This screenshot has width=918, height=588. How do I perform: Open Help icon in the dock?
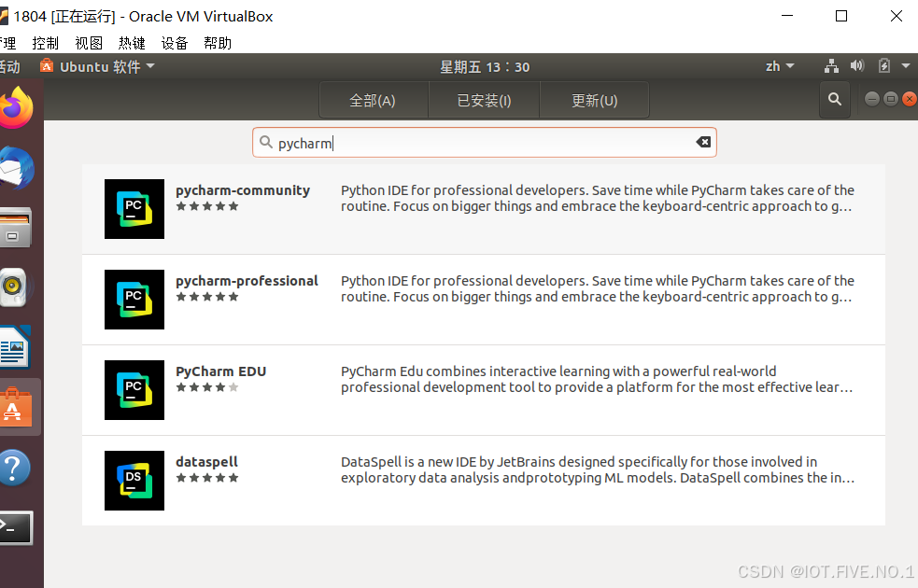coord(15,468)
